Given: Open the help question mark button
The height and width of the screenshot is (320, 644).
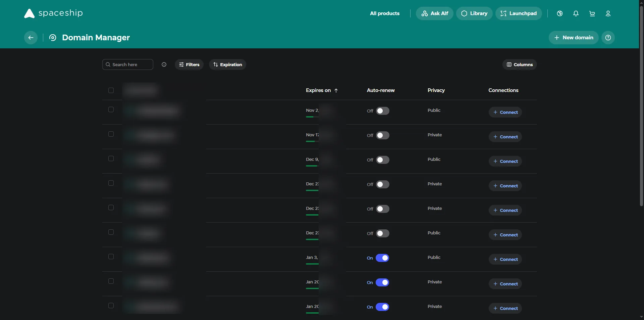Looking at the screenshot, I should tap(608, 38).
